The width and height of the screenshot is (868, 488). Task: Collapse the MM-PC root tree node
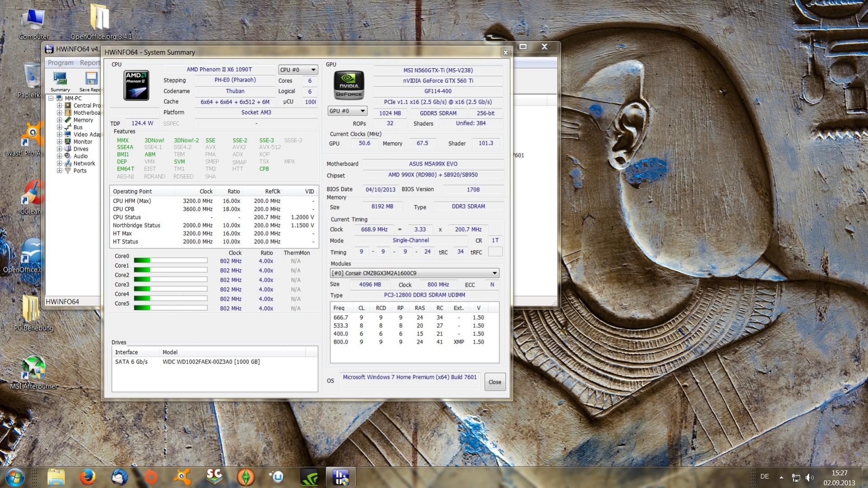pos(51,98)
